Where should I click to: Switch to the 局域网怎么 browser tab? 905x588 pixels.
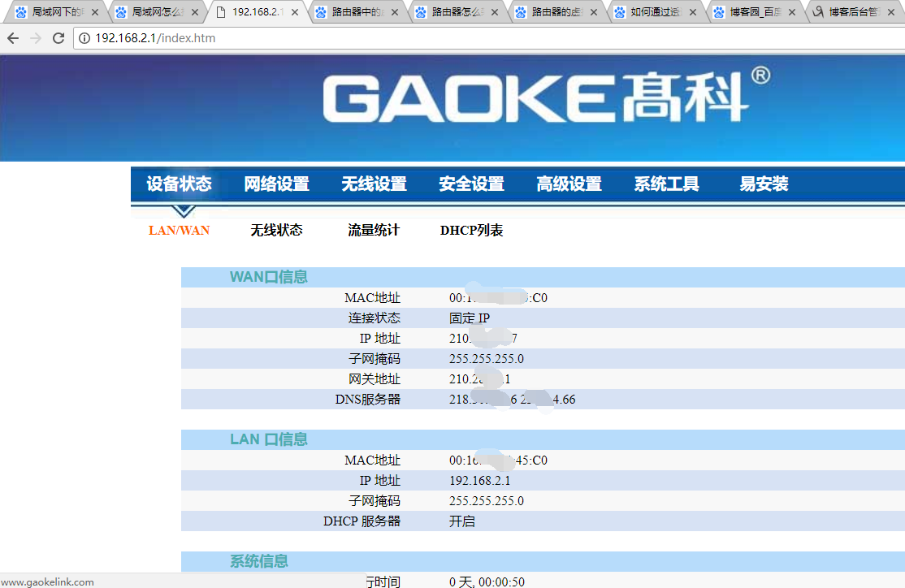pyautogui.click(x=158, y=11)
